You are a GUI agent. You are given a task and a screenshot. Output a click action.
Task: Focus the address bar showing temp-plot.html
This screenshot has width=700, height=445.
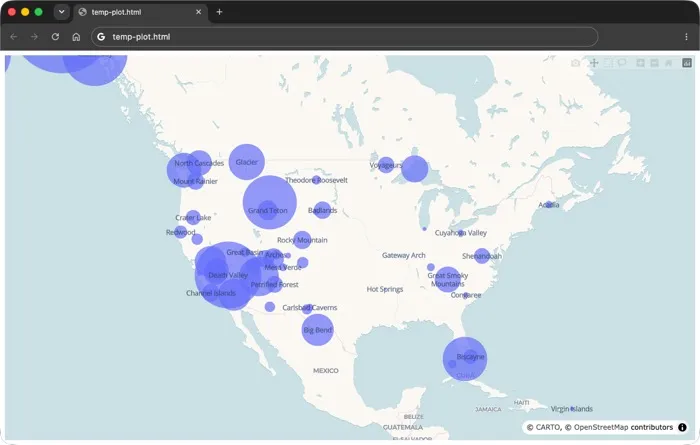[x=344, y=37]
